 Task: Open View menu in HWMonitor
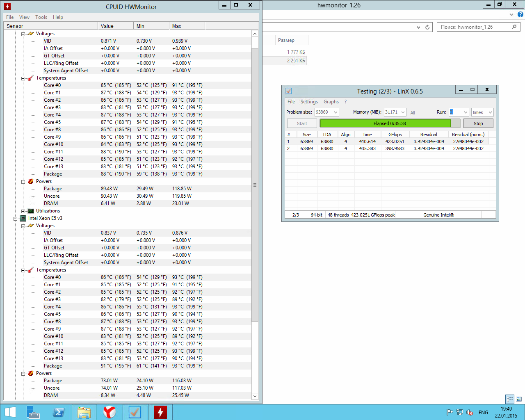point(24,17)
